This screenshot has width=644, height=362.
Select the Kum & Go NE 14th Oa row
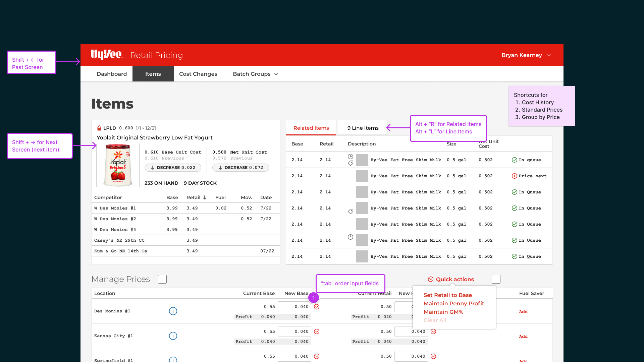(x=186, y=251)
